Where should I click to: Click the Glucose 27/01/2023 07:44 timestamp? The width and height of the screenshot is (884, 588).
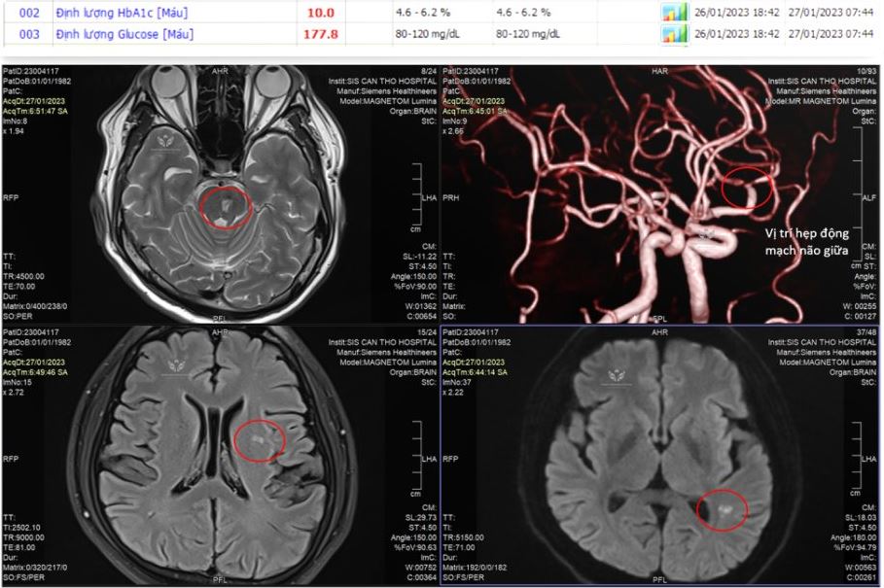[x=834, y=34]
